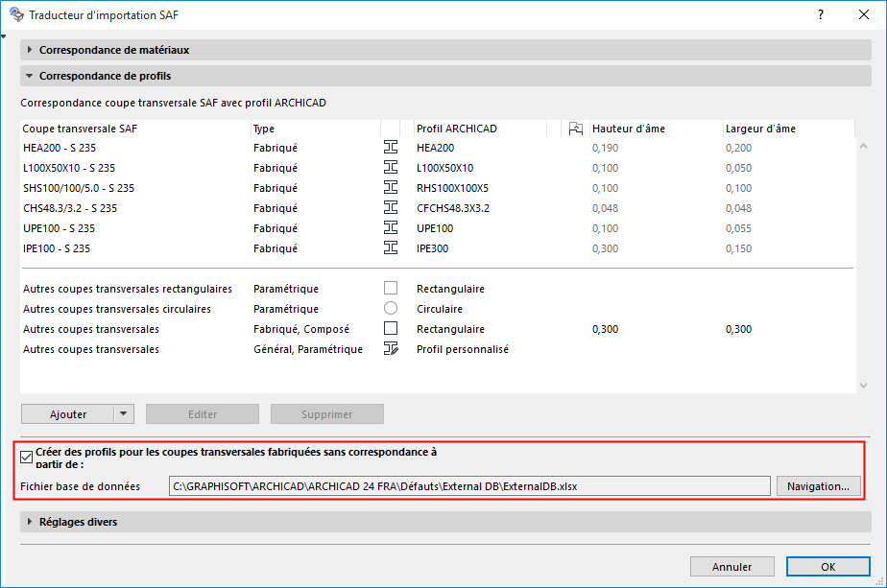Click the list scroll down arrow
Screen dimensions: 887x588
coord(863,386)
